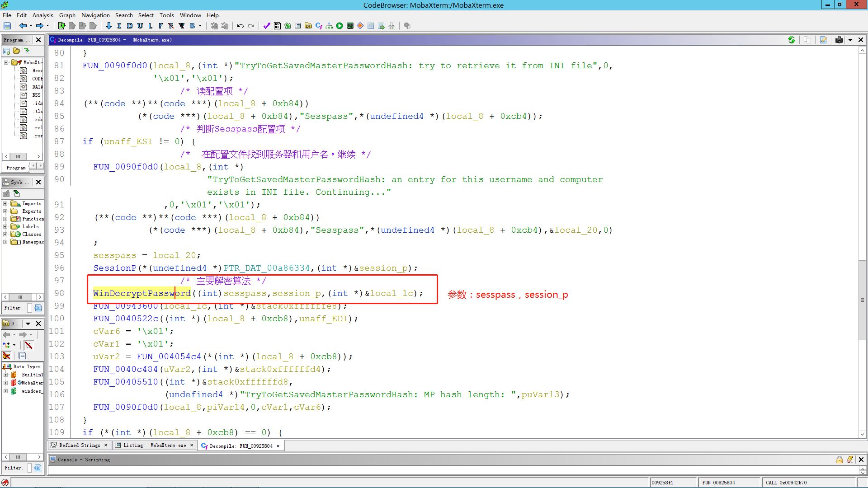Expand the Namespaces folder in Symbol Tree

5,242
